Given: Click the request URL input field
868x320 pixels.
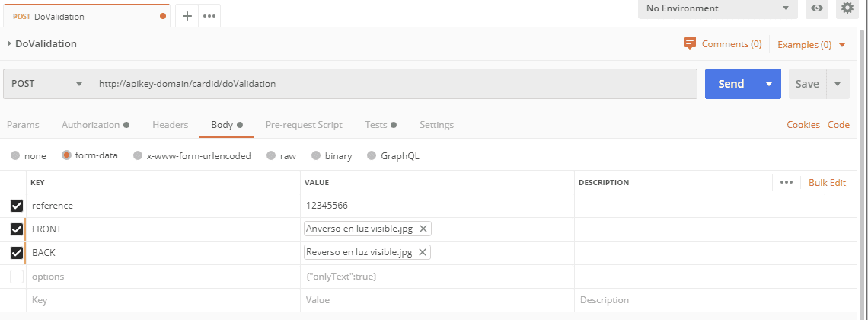Looking at the screenshot, I should (393, 84).
